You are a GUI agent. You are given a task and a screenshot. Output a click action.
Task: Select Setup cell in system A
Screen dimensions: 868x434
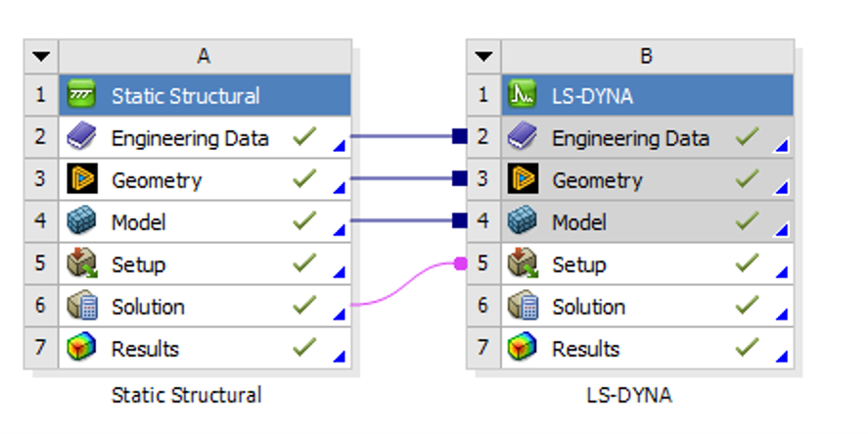[x=205, y=264]
